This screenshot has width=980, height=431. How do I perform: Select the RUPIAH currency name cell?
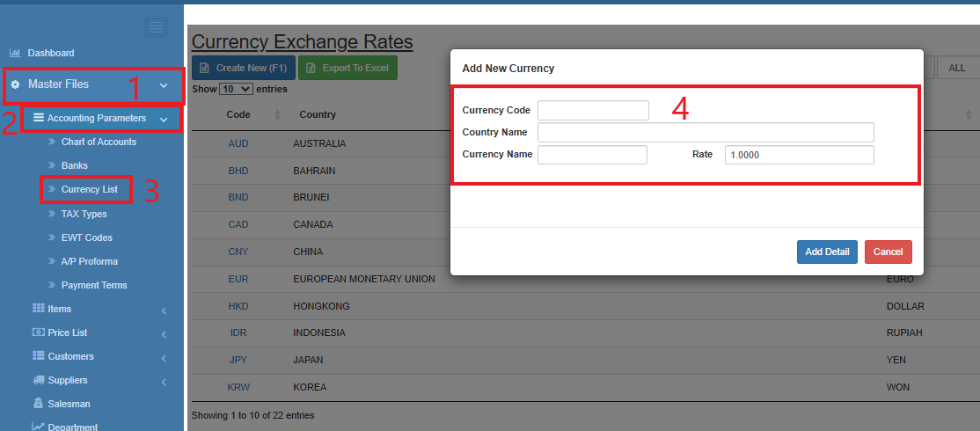coord(904,333)
